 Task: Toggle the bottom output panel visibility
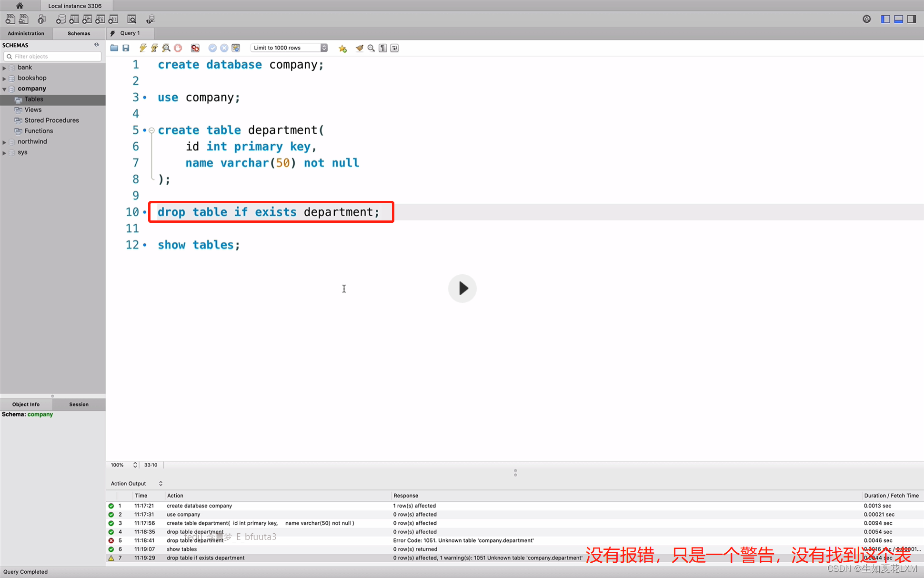(x=898, y=19)
